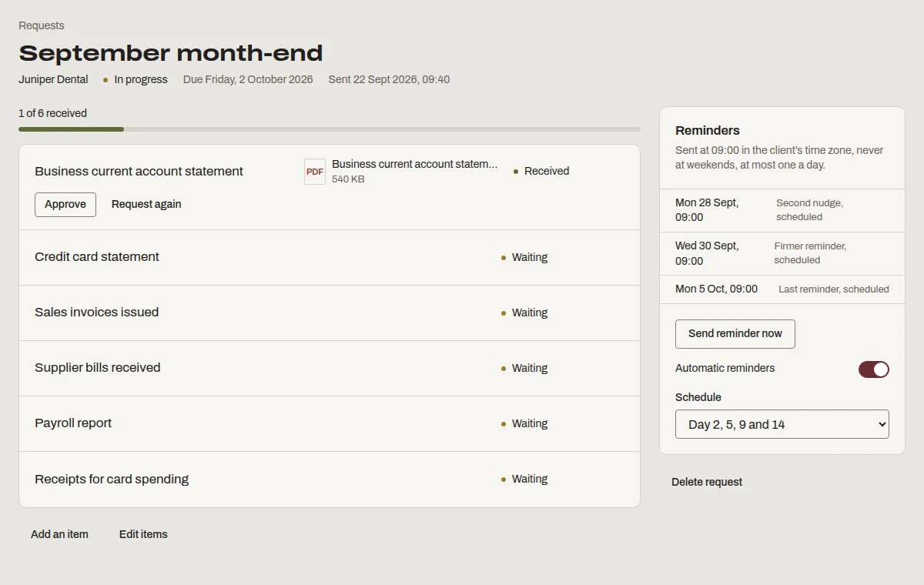Click the 1 of 6 received label
This screenshot has width=924, height=585.
[52, 113]
